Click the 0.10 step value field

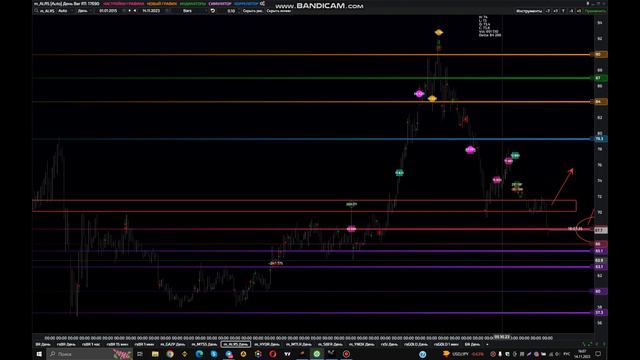click(x=231, y=11)
